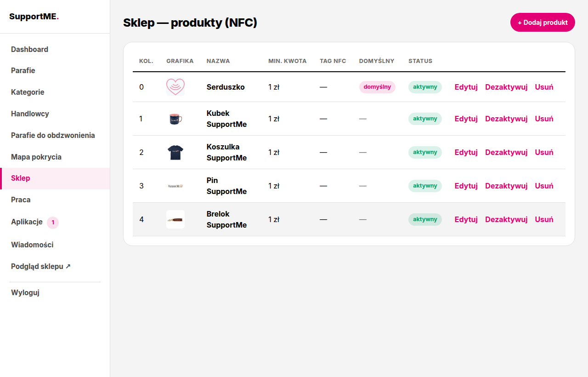This screenshot has width=588, height=377.
Task: Delete the Koszulka SupportMe product
Action: pos(544,152)
